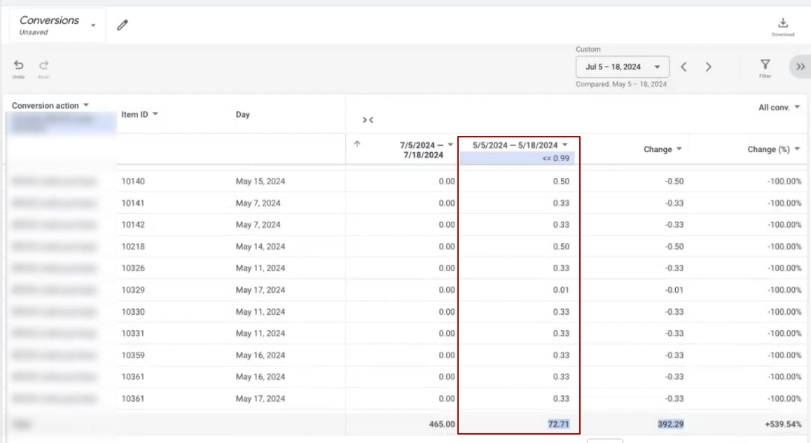
Task: Go to previous date range
Action: pos(684,67)
